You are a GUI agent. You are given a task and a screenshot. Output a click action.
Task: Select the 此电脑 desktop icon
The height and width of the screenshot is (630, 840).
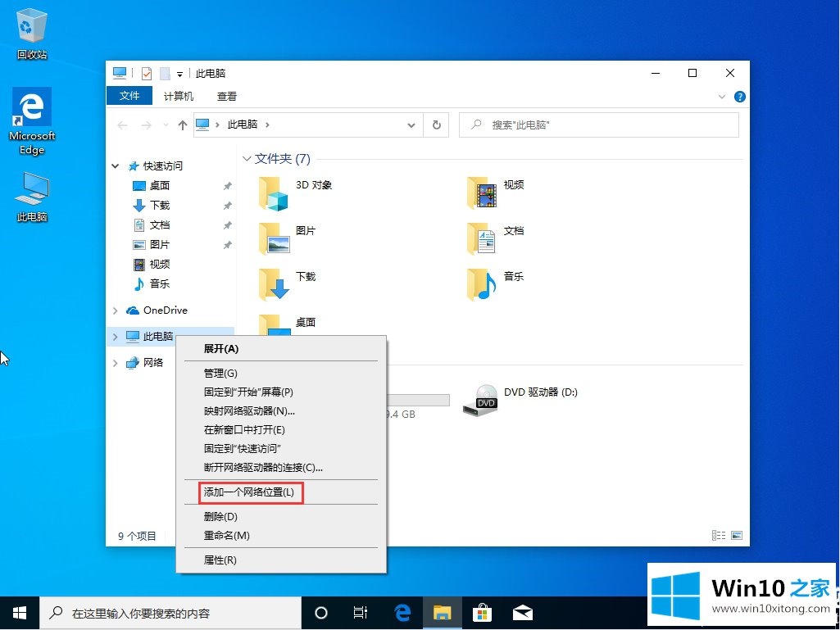[32, 197]
